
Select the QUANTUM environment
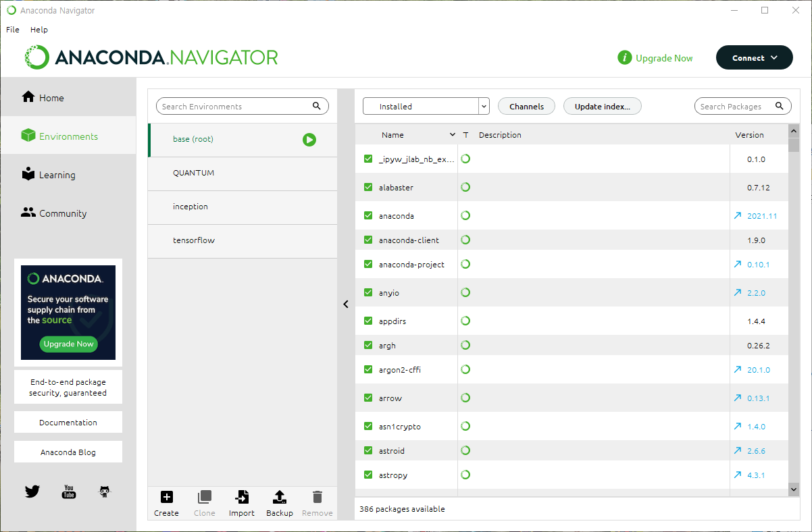click(243, 174)
